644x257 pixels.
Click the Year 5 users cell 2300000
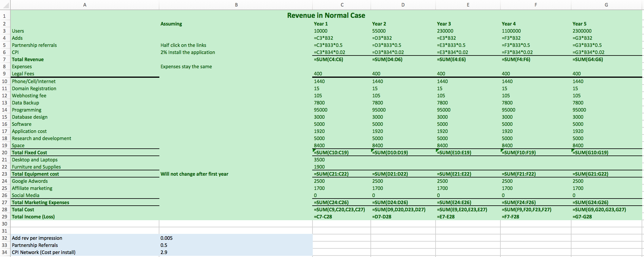click(582, 31)
